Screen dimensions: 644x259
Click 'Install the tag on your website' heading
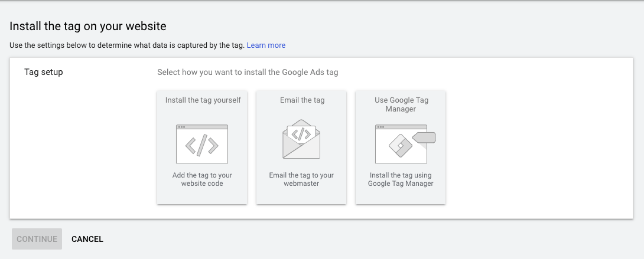click(x=88, y=26)
